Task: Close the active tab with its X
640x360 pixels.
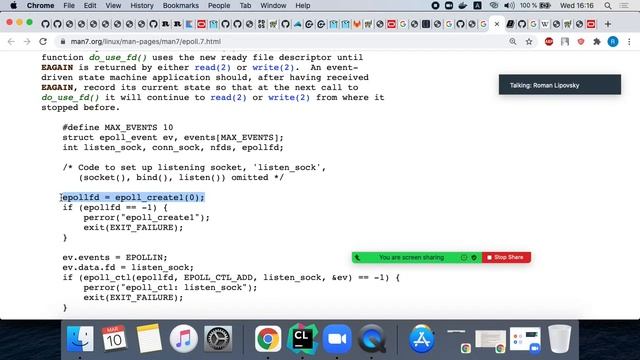Action: pyautogui.click(x=497, y=24)
